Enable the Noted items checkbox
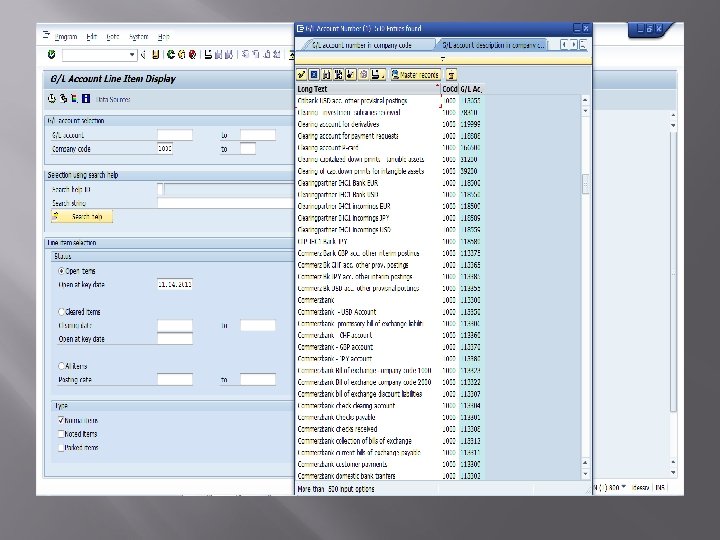Image resolution: width=720 pixels, height=540 pixels. click(x=61, y=434)
